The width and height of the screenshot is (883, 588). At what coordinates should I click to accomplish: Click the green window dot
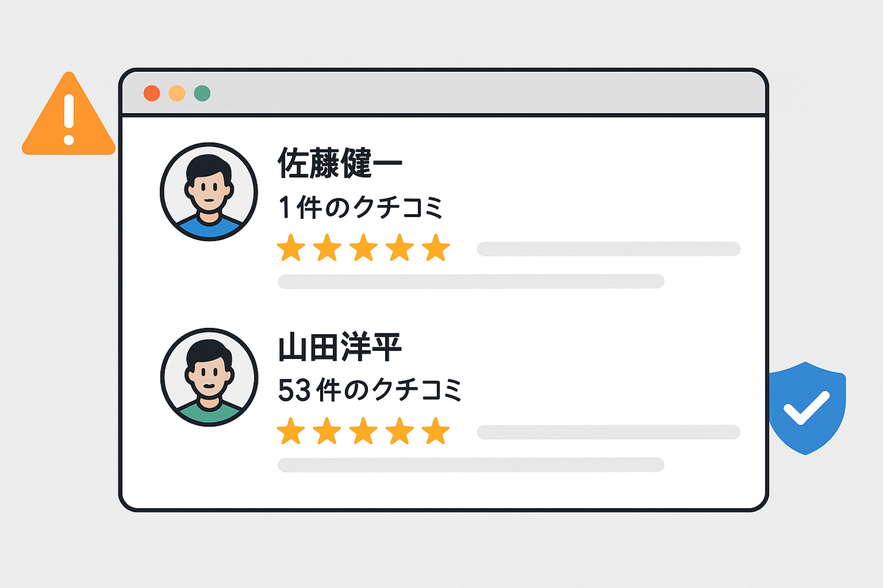(202, 94)
